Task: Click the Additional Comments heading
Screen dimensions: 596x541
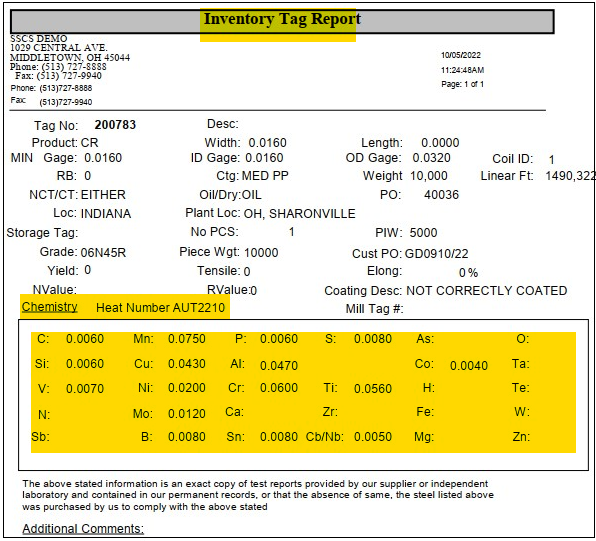Action: click(x=83, y=529)
